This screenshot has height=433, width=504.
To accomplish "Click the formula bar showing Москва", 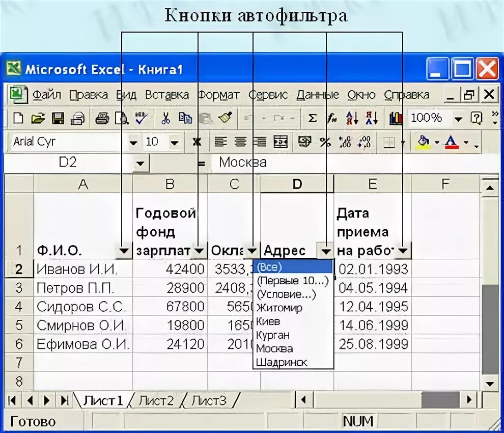I will [x=355, y=163].
